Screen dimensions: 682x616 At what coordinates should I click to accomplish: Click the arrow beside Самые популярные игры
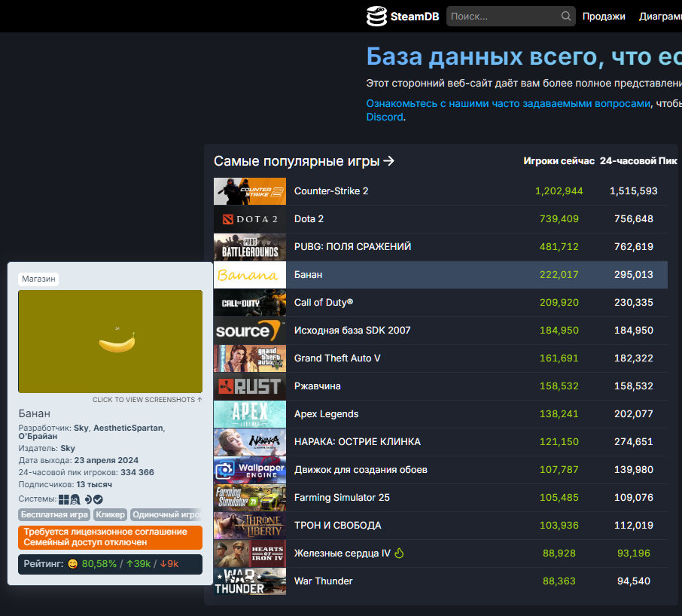point(389,161)
